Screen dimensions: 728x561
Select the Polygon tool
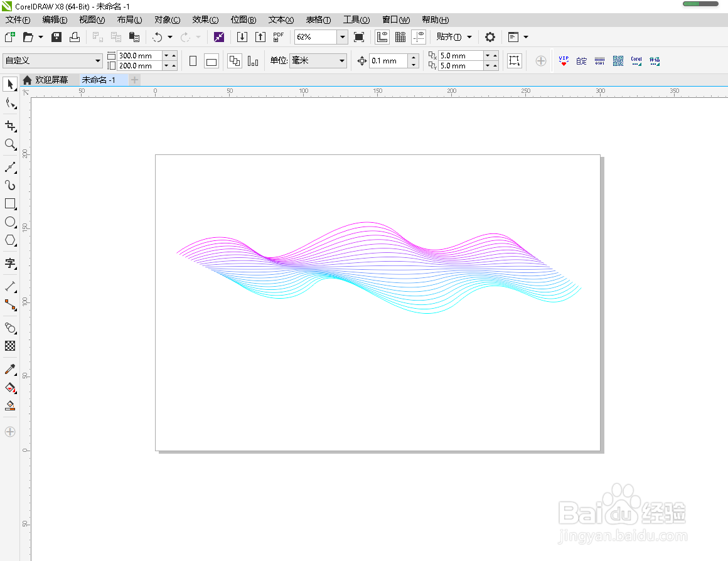[x=10, y=240]
